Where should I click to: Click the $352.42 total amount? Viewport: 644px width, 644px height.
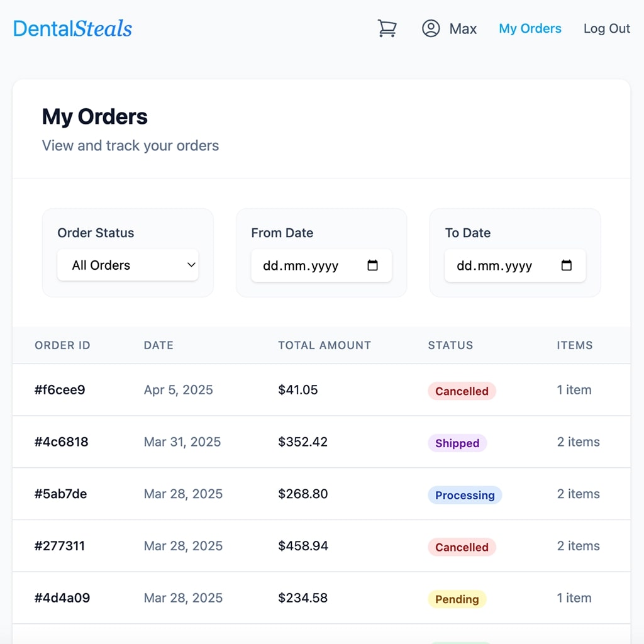click(303, 441)
